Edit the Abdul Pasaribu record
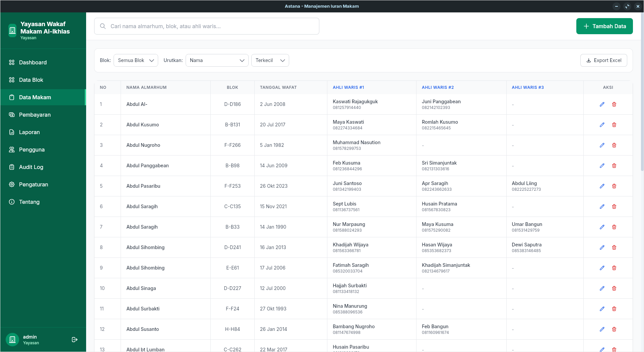The width and height of the screenshot is (644, 352). (x=602, y=186)
